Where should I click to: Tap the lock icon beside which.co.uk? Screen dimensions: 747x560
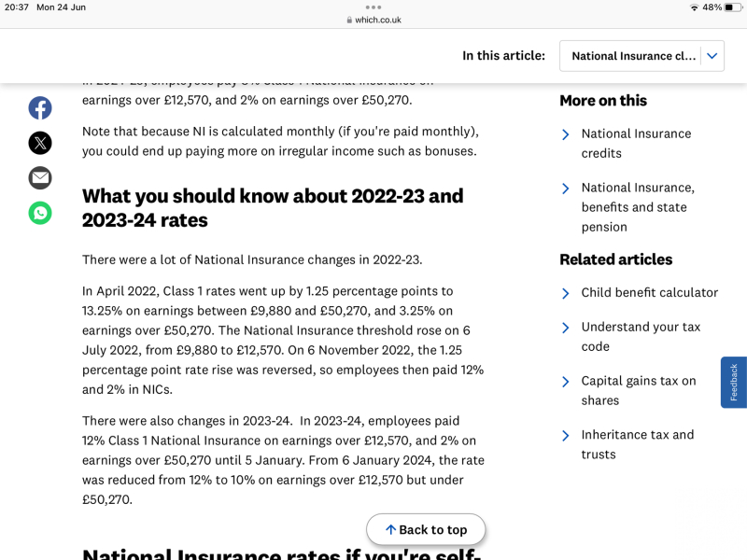tap(349, 20)
